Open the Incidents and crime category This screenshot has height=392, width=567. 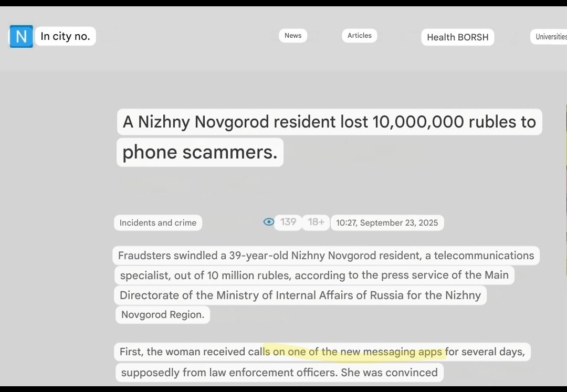click(158, 223)
